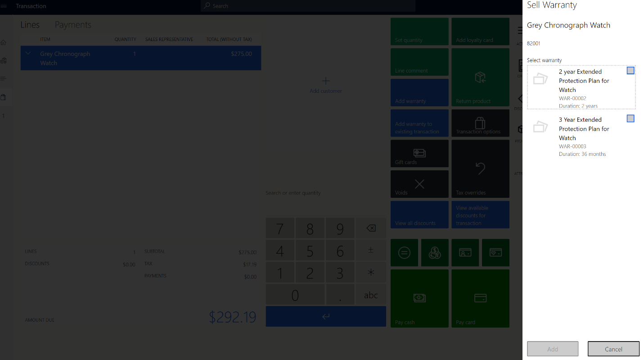This screenshot has width=644, height=360.
Task: Switch to the Payments tab
Action: coord(73,25)
